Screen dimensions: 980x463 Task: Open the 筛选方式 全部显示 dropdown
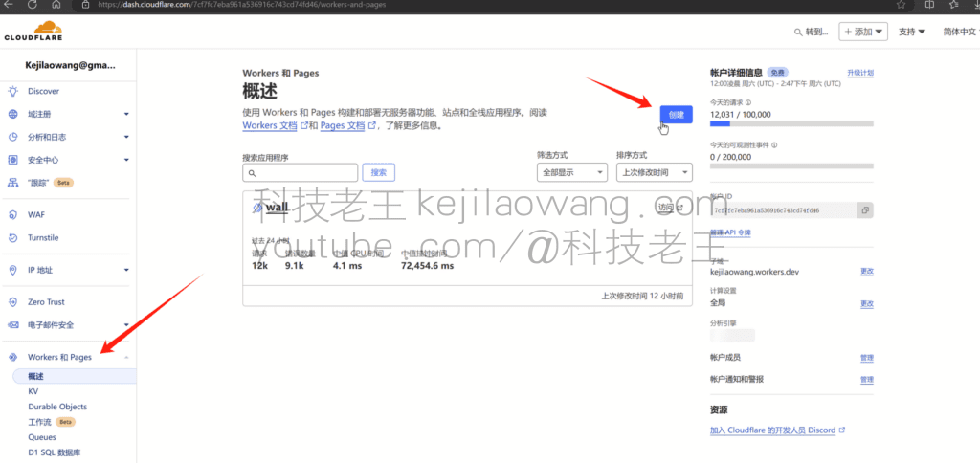(572, 172)
